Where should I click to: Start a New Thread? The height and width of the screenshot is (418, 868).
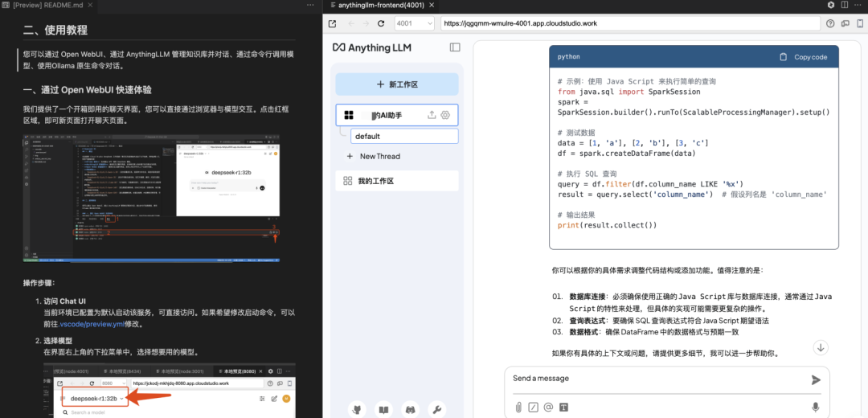pyautogui.click(x=374, y=156)
